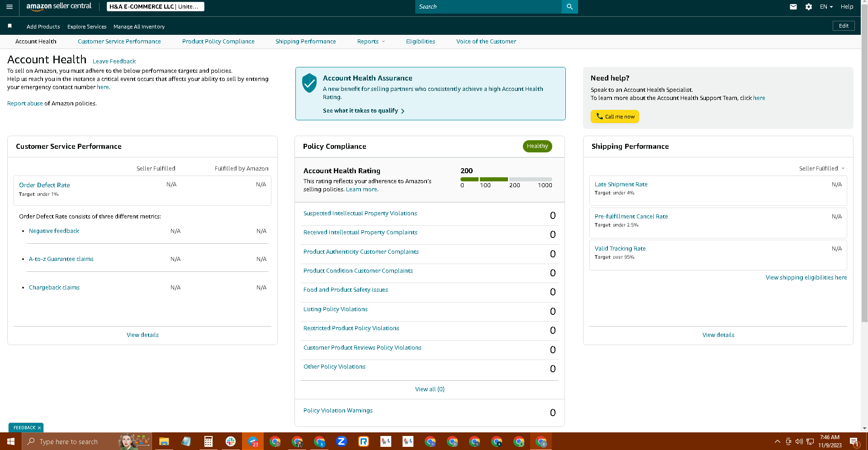Open the Windows Start menu
This screenshot has height=450, width=868.
point(11,441)
